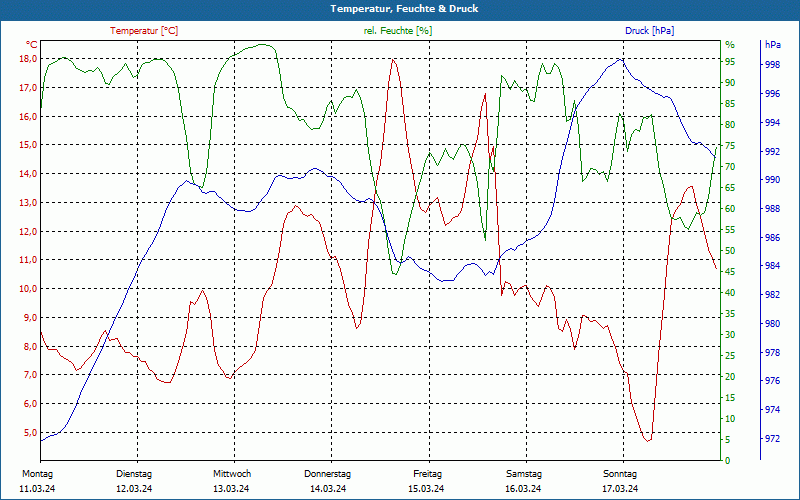
Task: Click the '11,0' temperature axis value
Action: point(28,260)
